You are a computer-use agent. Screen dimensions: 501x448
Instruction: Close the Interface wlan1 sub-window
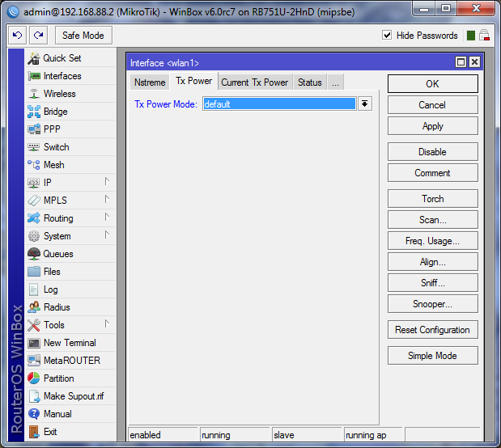click(474, 62)
